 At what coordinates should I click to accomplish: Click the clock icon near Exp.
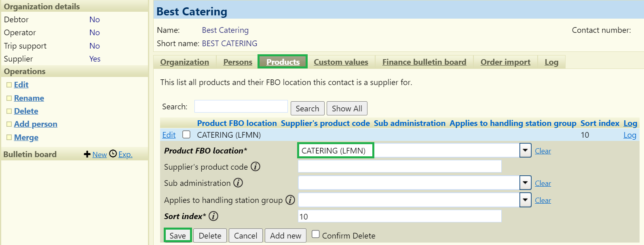point(113,154)
